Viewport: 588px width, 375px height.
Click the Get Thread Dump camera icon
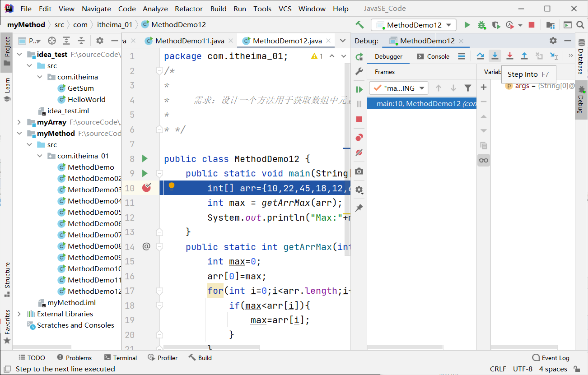point(359,171)
